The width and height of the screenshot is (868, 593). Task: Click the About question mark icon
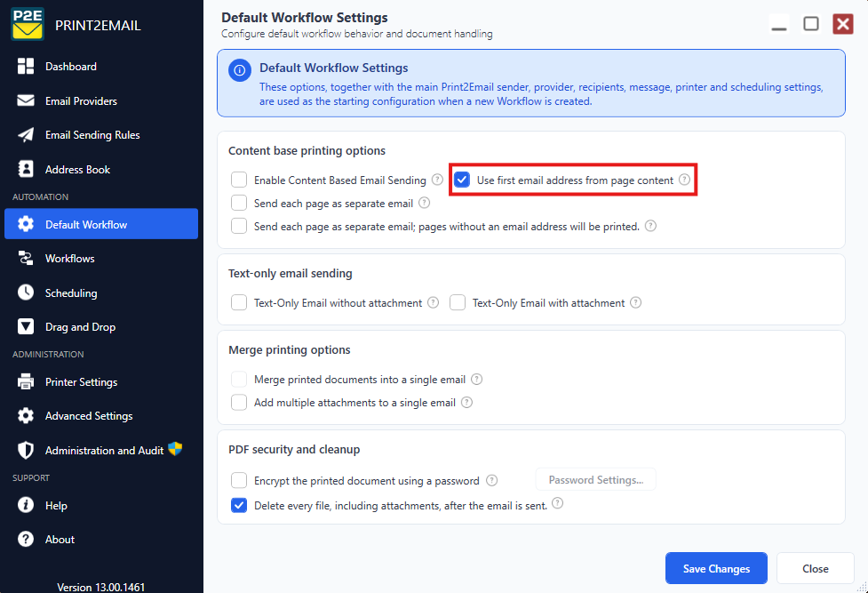26,539
